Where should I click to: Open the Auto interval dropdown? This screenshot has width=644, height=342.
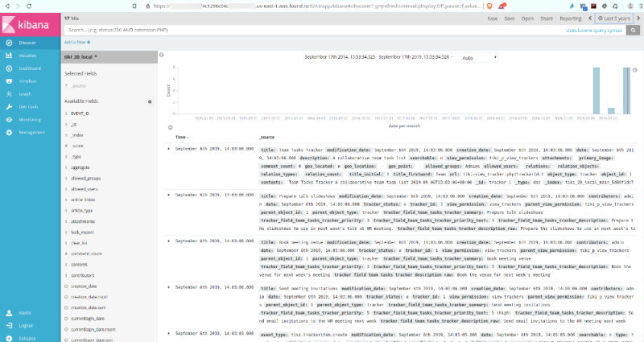pyautogui.click(x=478, y=58)
